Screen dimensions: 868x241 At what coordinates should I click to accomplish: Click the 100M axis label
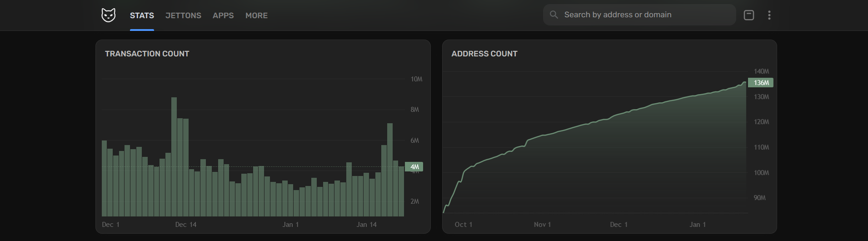coord(762,173)
